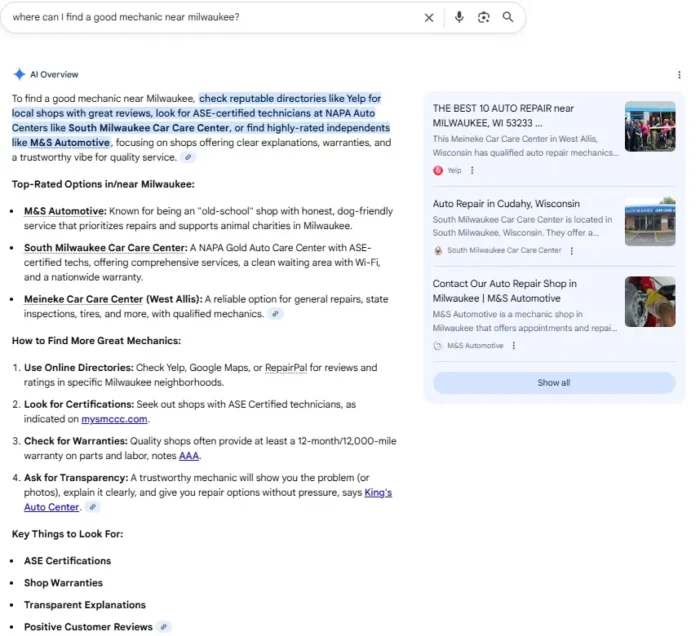
Task: Select South Milwaukee Car Care Center bullet heading
Action: coord(106,248)
